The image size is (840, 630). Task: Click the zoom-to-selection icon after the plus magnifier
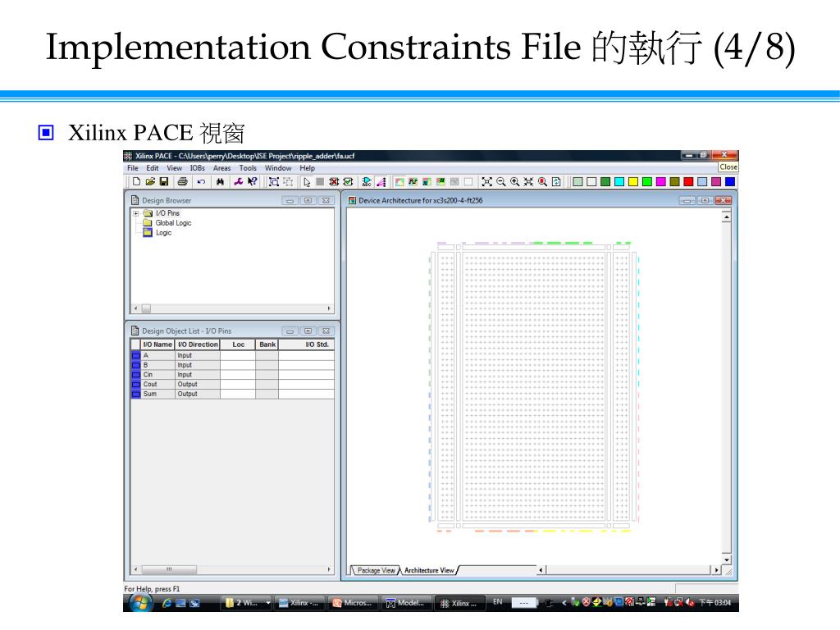529,182
